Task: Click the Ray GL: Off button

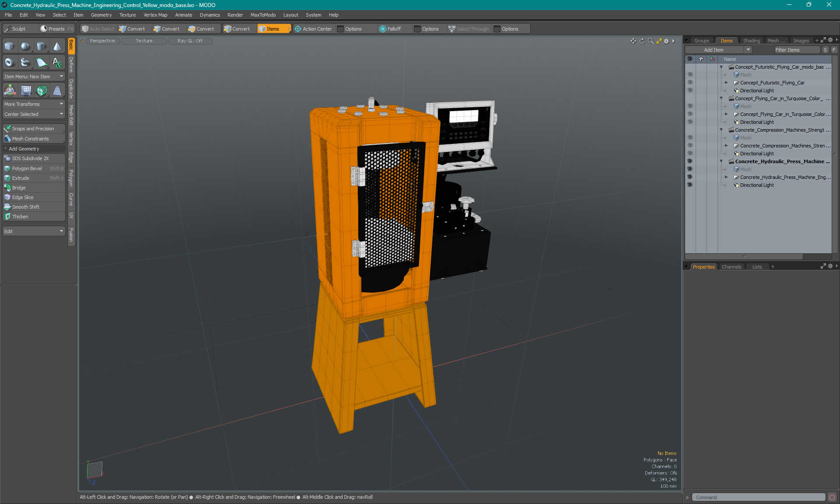Action: point(190,41)
